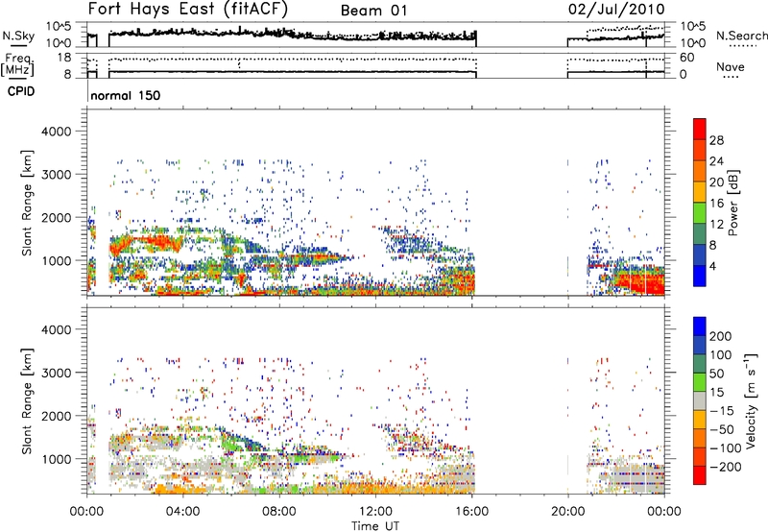Pick the yellow −50 to −15 Velocity segment
The height and width of the screenshot is (532, 768).
click(x=700, y=420)
